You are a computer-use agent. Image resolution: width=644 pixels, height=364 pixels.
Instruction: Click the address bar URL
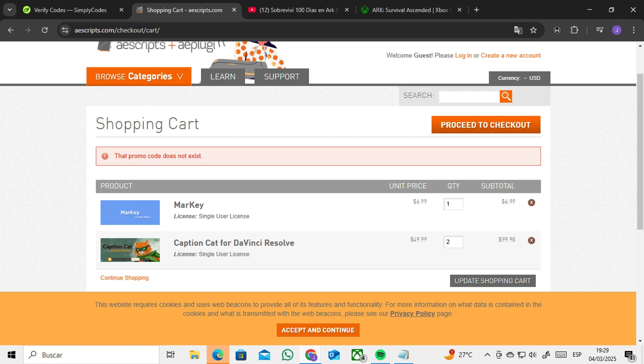(x=117, y=30)
